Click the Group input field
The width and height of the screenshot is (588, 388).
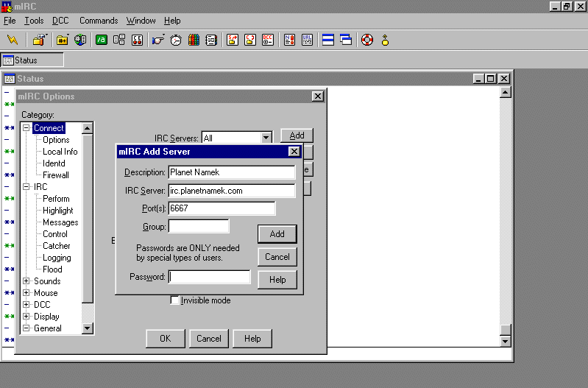click(x=199, y=226)
